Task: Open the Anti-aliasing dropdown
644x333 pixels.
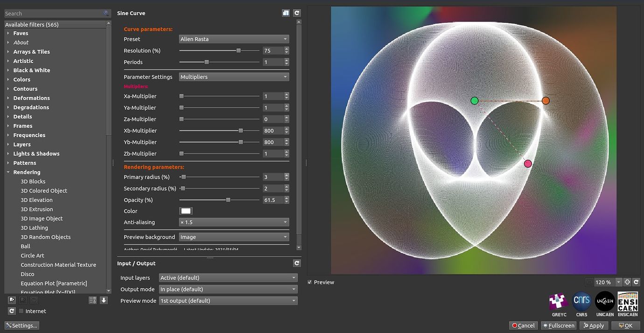Action: pos(234,222)
